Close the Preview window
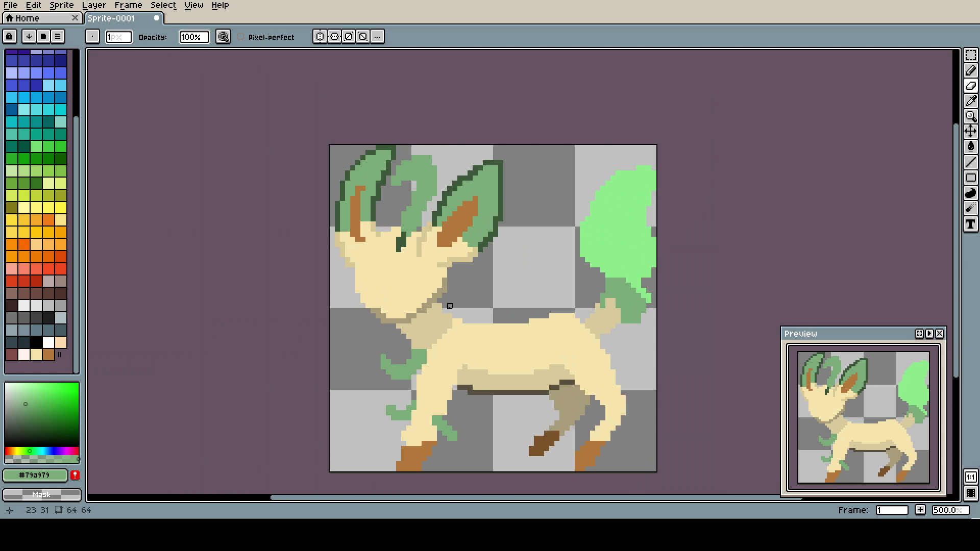The width and height of the screenshot is (980, 551). pos(940,333)
